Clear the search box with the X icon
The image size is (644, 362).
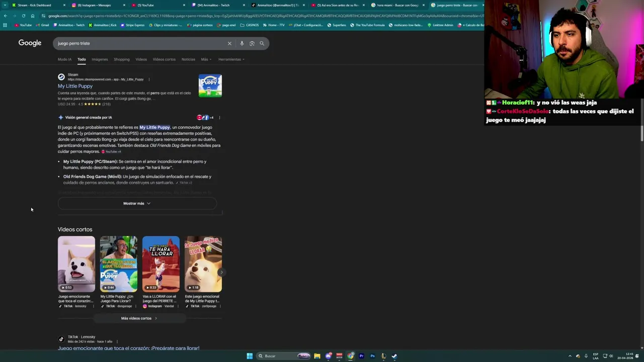[x=229, y=43]
